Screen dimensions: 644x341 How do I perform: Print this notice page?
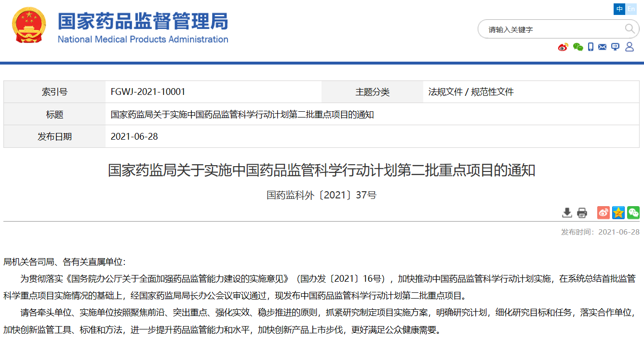(x=582, y=212)
